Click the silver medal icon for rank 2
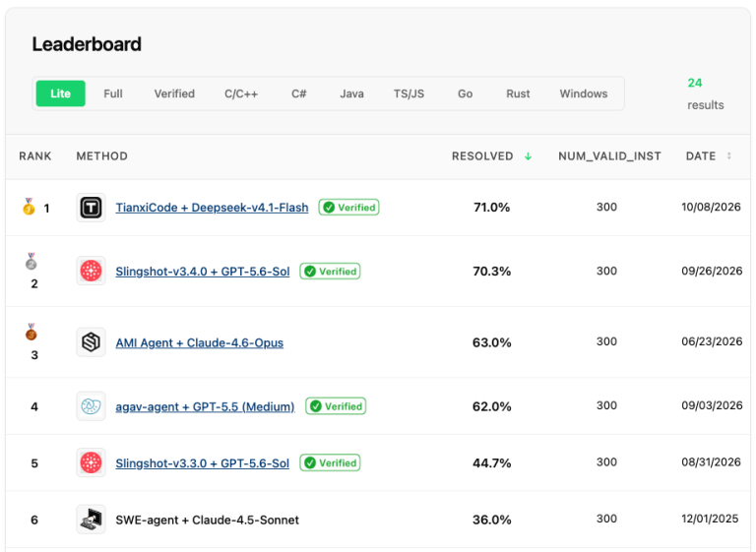The width and height of the screenshot is (756, 552). [x=31, y=262]
